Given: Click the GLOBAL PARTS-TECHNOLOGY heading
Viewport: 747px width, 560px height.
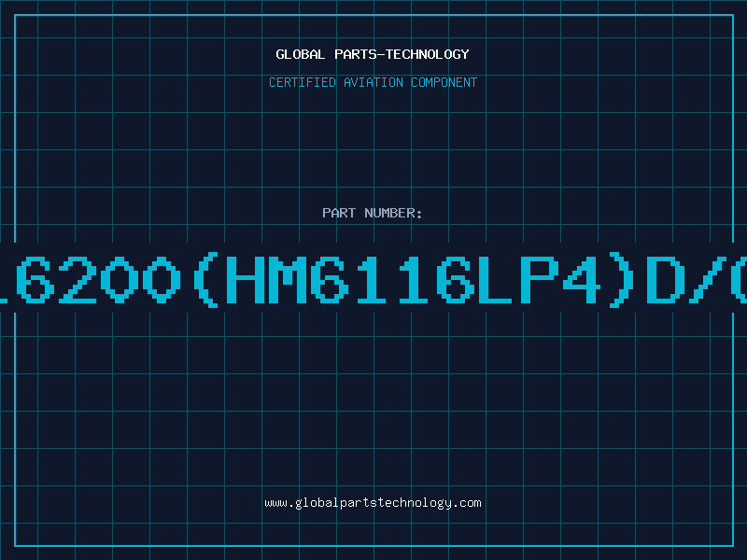Looking at the screenshot, I should pos(373,54).
